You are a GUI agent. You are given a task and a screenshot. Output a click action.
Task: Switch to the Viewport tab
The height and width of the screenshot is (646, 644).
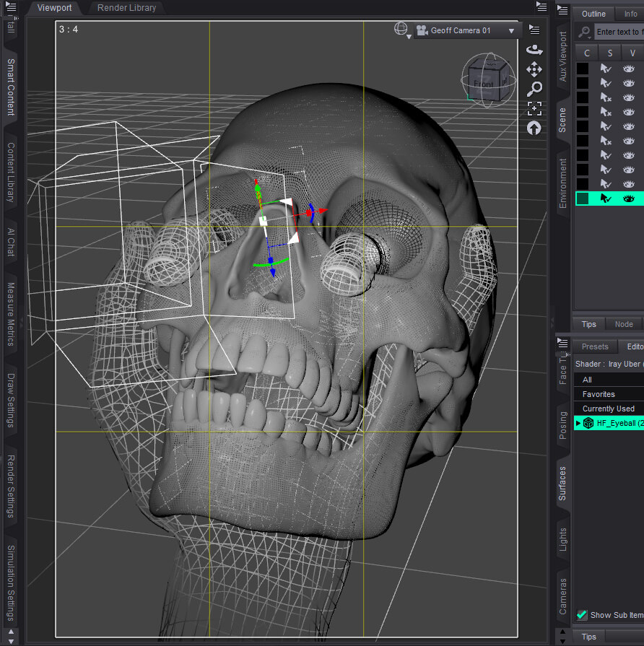pyautogui.click(x=54, y=8)
